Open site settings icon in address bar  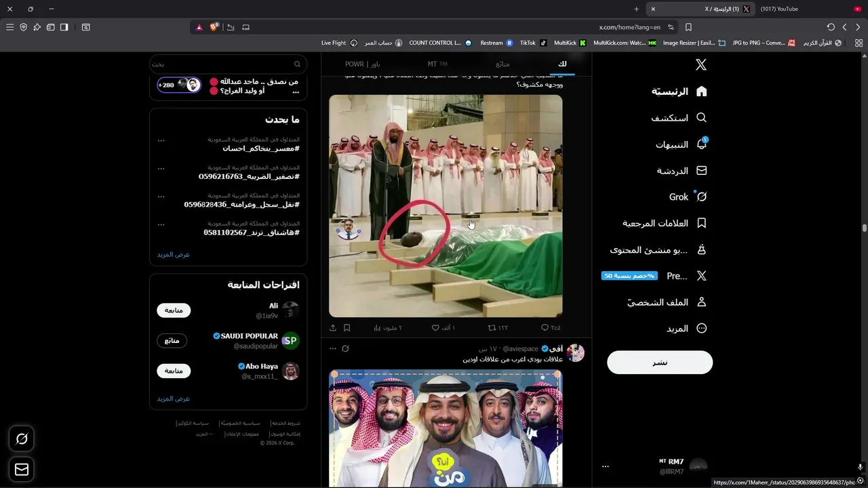coord(671,27)
